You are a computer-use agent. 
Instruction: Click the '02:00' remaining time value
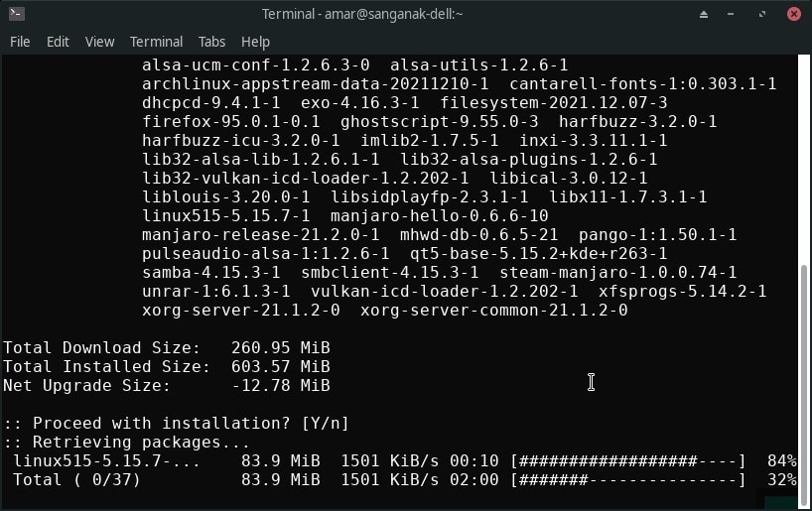[x=474, y=480]
